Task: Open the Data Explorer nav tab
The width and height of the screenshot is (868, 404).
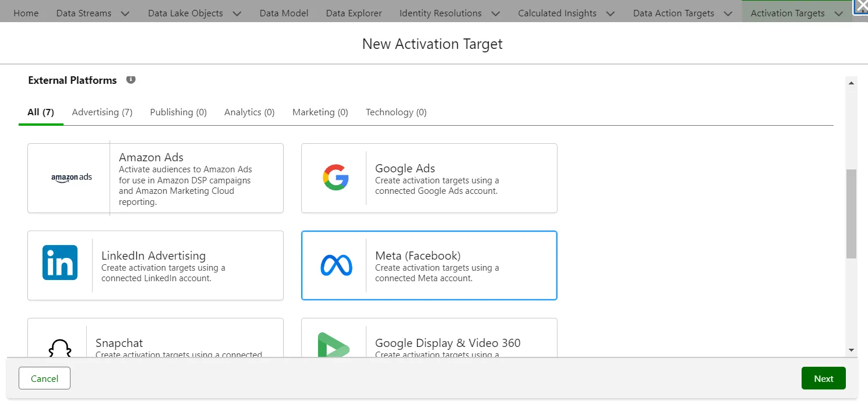Action: tap(354, 13)
